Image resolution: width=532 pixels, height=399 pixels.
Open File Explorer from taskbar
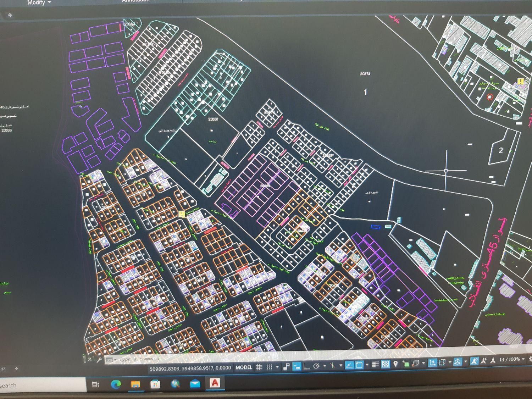(135, 384)
